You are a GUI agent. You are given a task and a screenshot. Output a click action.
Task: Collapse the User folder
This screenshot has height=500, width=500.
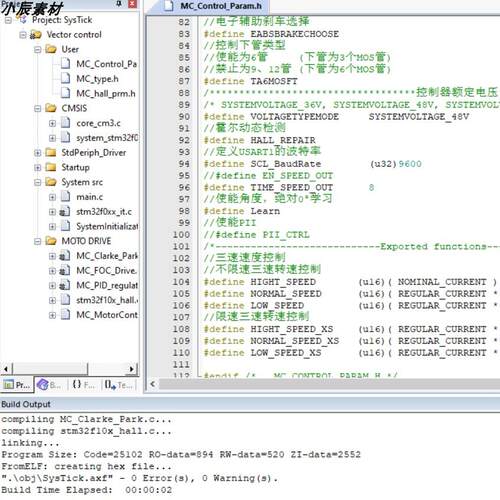[38, 49]
